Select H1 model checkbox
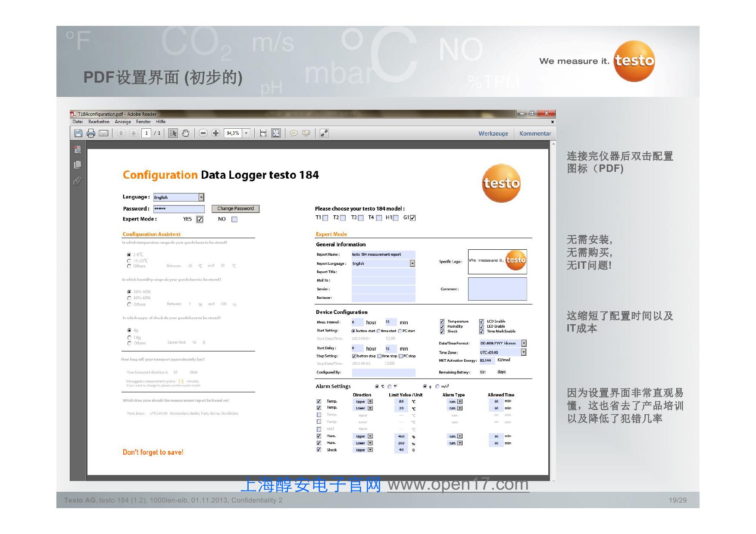Screen dimensions: 756x534 point(396,218)
